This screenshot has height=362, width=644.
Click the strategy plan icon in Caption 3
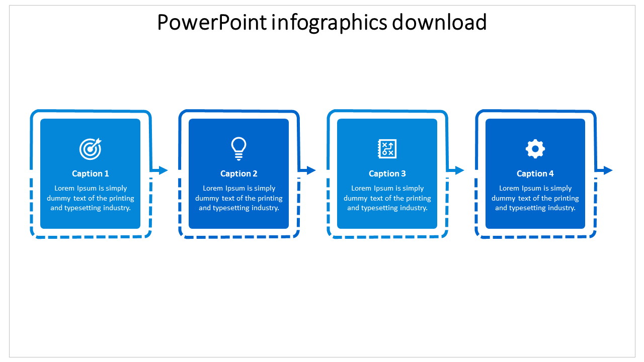pos(387,148)
